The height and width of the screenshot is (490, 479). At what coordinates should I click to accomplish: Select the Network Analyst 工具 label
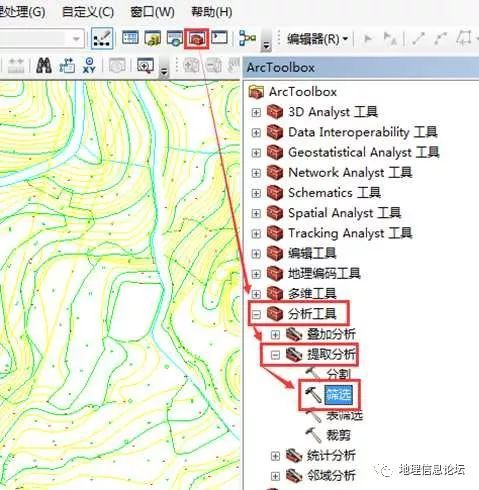tap(350, 173)
